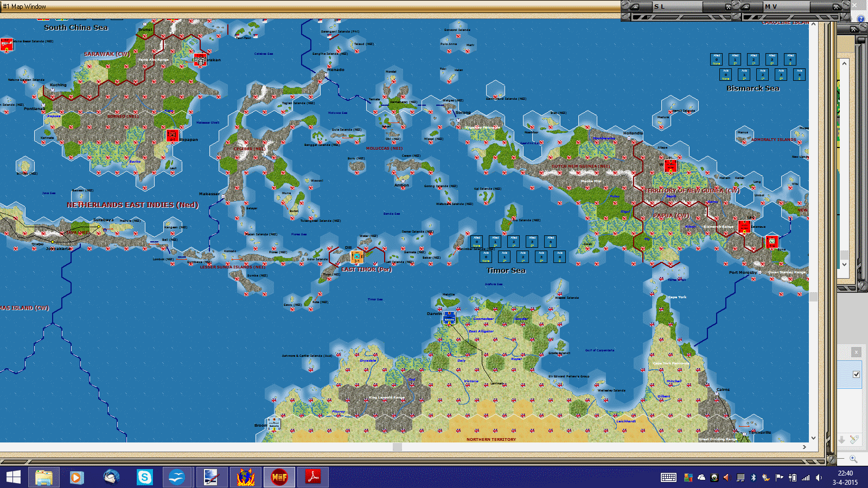Open the flaming emblem taskbar app
Viewport: 868px width, 488px height.
pyautogui.click(x=246, y=477)
